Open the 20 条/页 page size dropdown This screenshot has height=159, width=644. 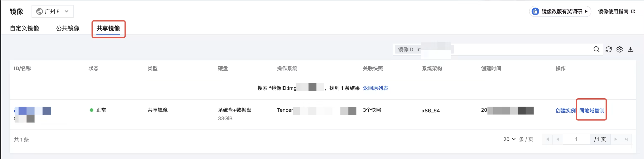(x=509, y=139)
